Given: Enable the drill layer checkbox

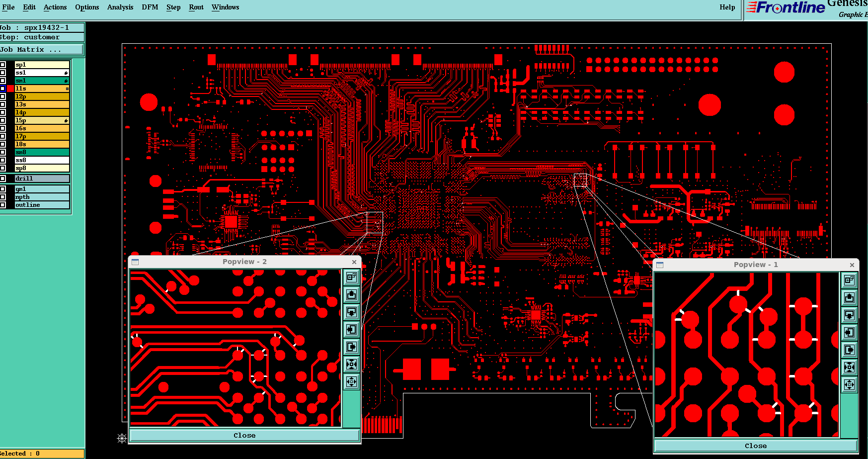Looking at the screenshot, I should pos(3,179).
